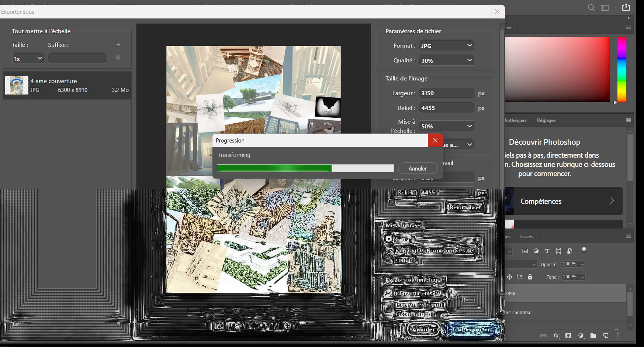Toggle the Convertir en sRVB checkbox
Image resolution: width=644 pixels, height=347 pixels.
pyautogui.click(x=388, y=293)
